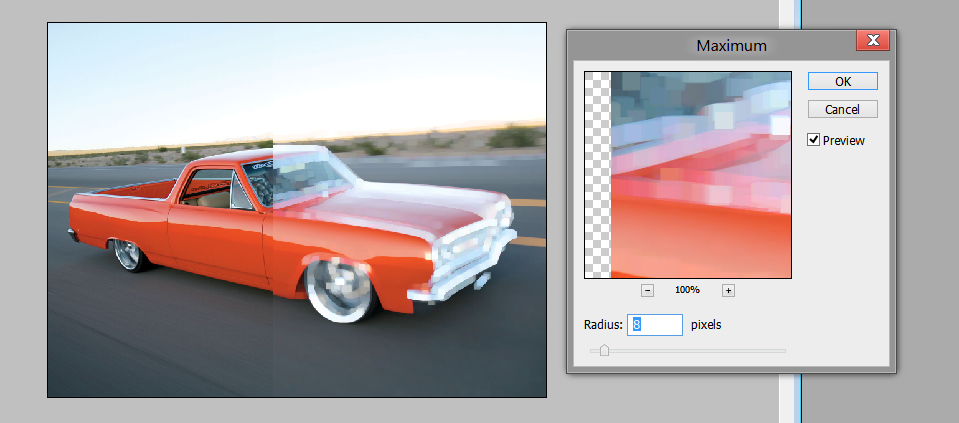The image size is (959, 423).
Task: Uncheck the Preview checkbox
Action: [x=813, y=140]
